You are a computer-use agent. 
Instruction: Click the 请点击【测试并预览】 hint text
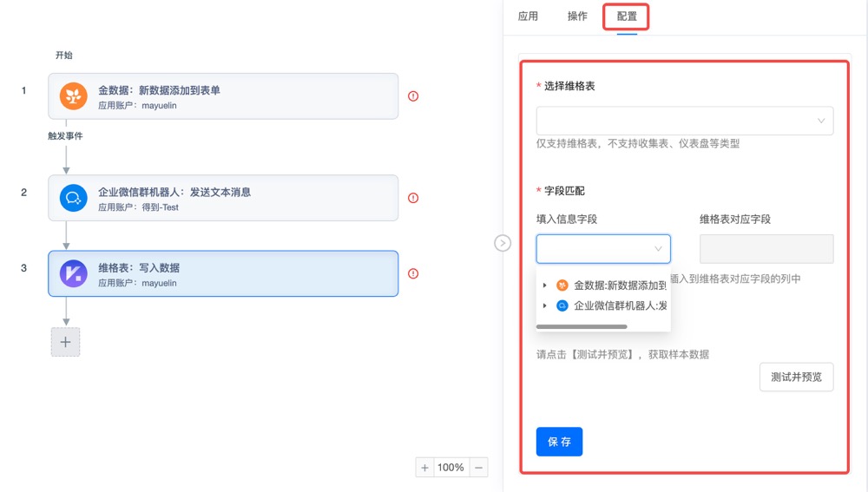click(622, 355)
